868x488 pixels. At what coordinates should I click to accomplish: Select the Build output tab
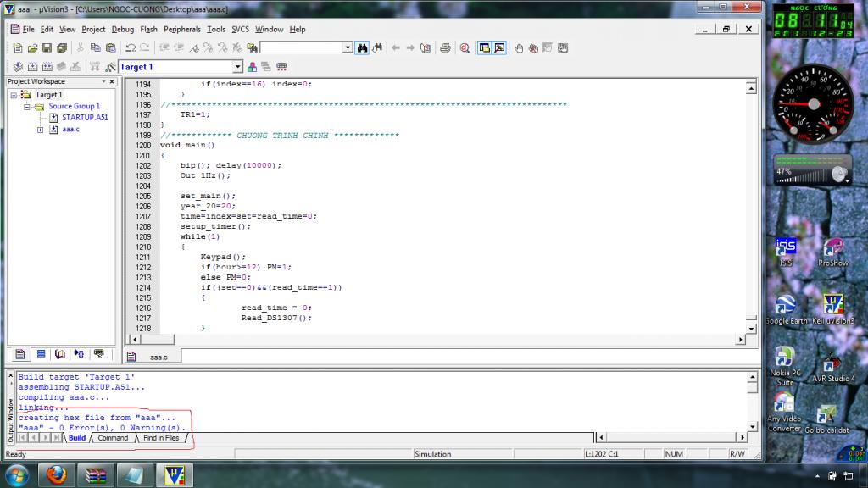point(77,438)
